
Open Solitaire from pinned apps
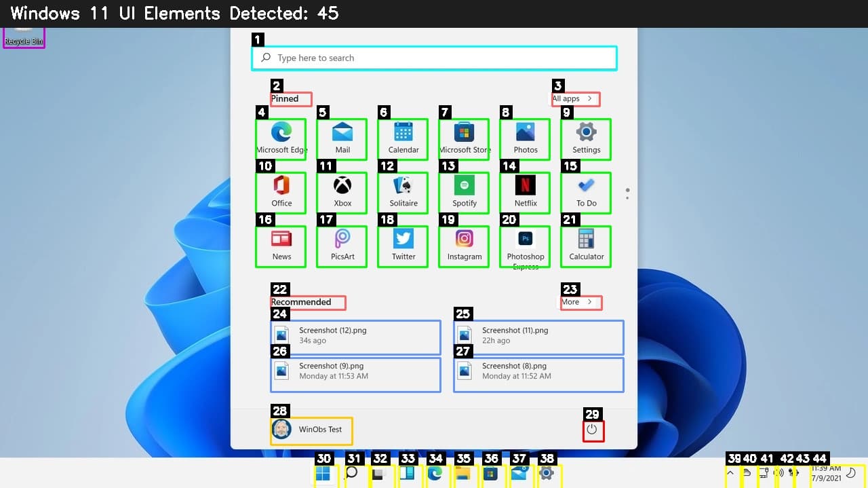click(x=403, y=192)
